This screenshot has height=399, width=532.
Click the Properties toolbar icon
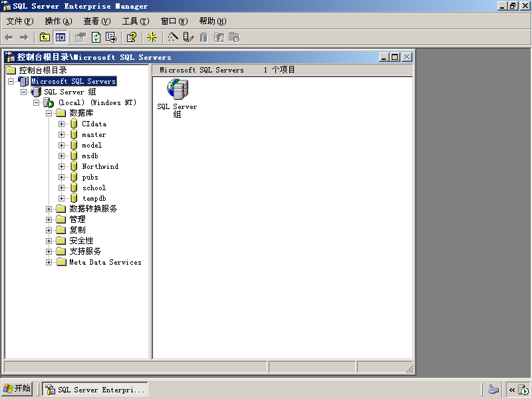tap(80, 37)
